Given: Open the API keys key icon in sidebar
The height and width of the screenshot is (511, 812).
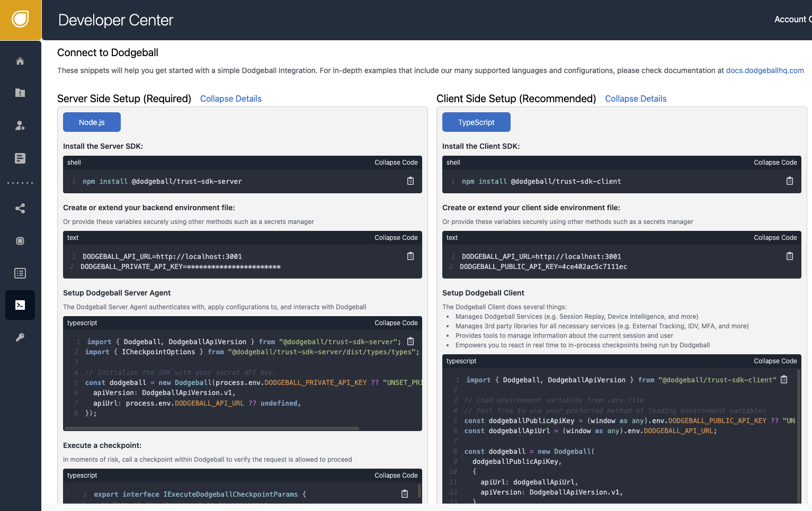Looking at the screenshot, I should (x=20, y=337).
